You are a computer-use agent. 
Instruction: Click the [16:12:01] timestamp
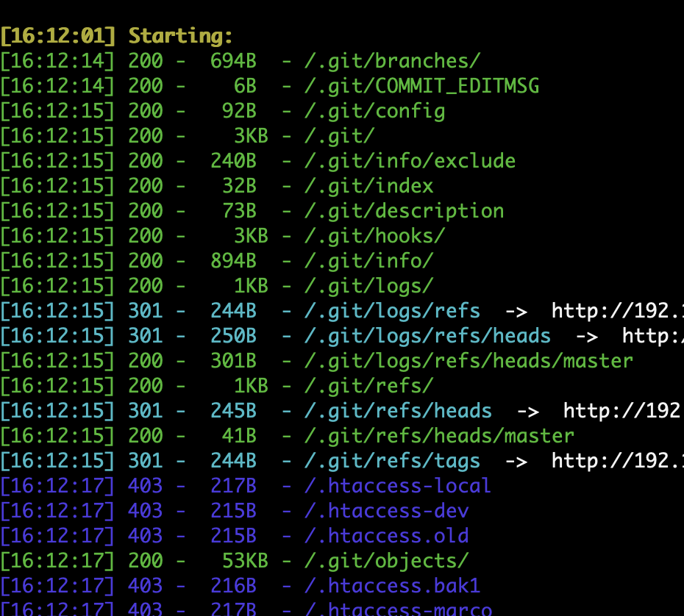[x=57, y=36]
